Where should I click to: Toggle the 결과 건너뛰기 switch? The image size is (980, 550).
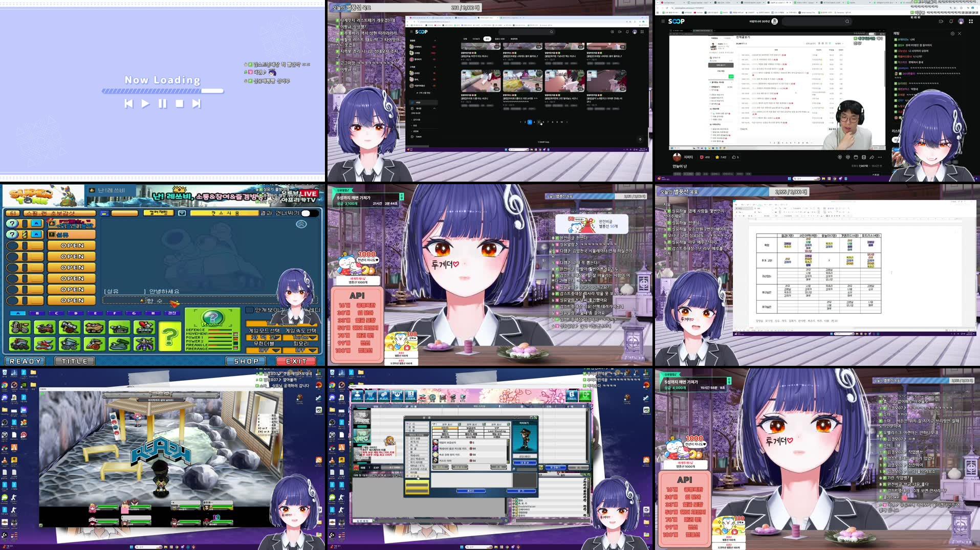pos(310,214)
